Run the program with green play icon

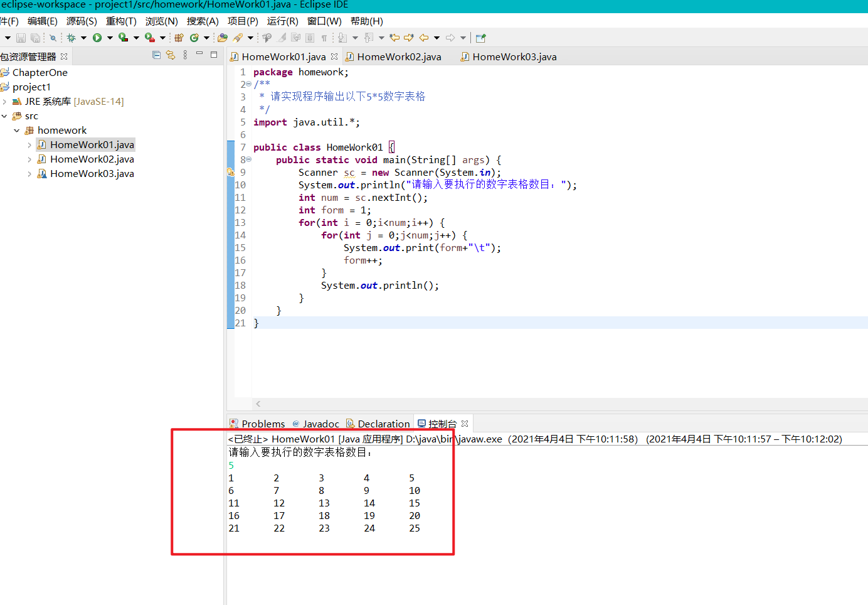[x=97, y=38]
